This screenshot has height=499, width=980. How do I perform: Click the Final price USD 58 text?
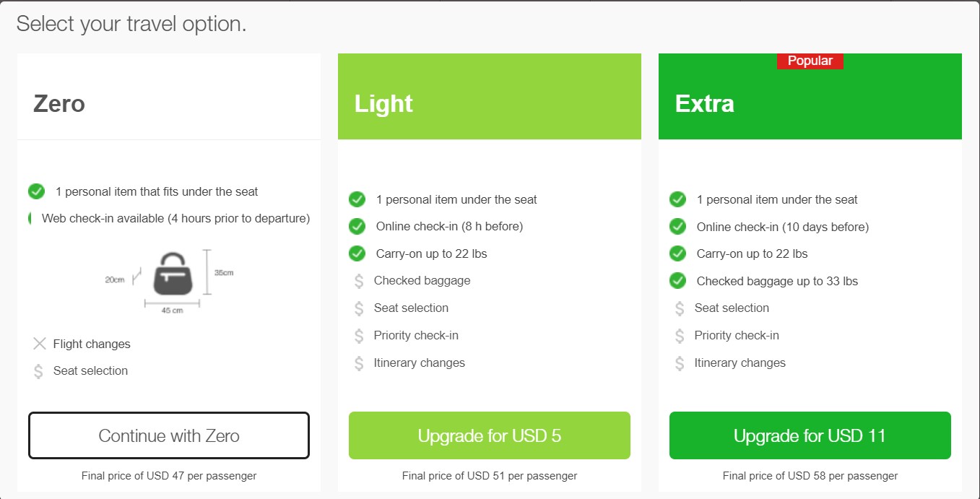click(810, 476)
